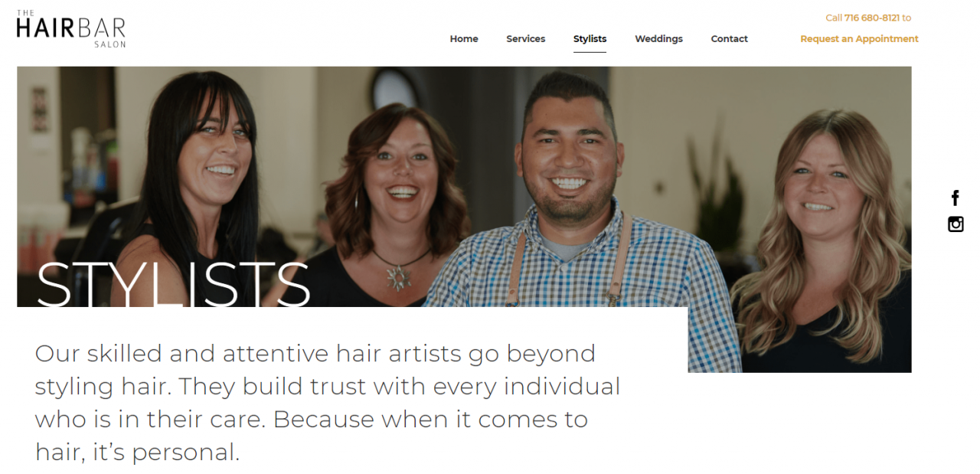This screenshot has width=980, height=474.
Task: Open the Services navigation item
Action: pyautogui.click(x=526, y=39)
